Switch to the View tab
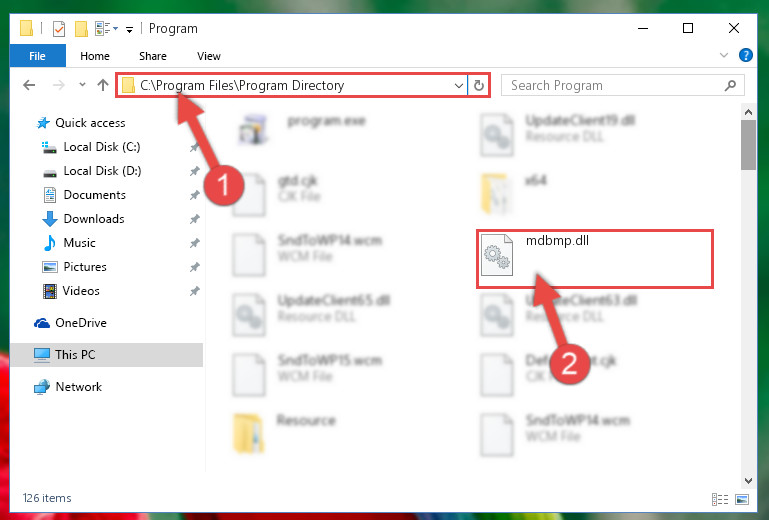Screen dimensions: 769x520 pyautogui.click(x=208, y=56)
